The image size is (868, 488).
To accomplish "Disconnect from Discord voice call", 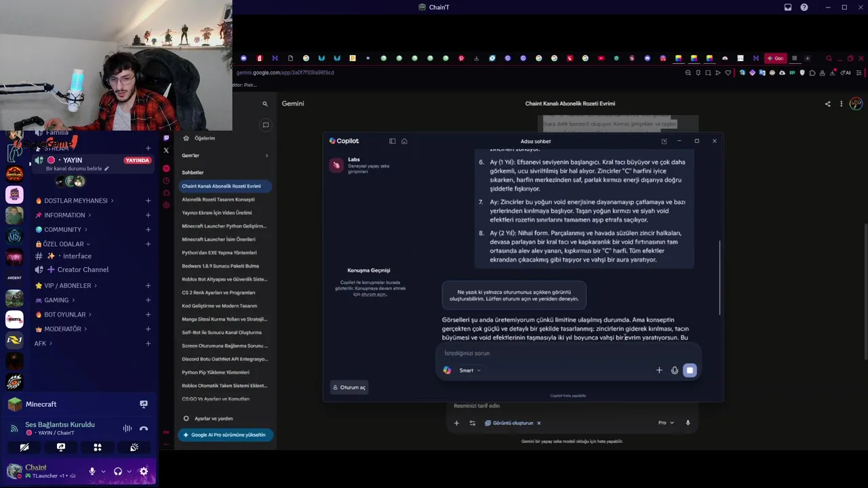I will click(x=144, y=428).
